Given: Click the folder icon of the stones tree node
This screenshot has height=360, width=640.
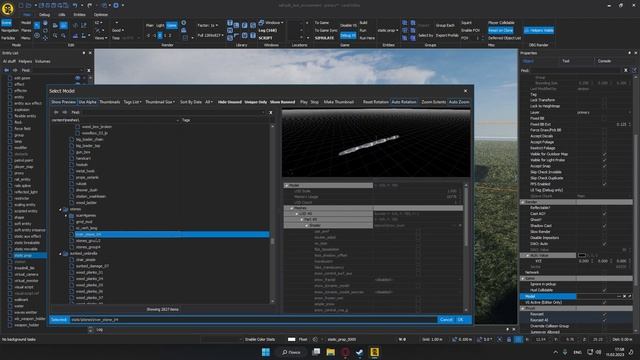Looking at the screenshot, I should [x=66, y=209].
